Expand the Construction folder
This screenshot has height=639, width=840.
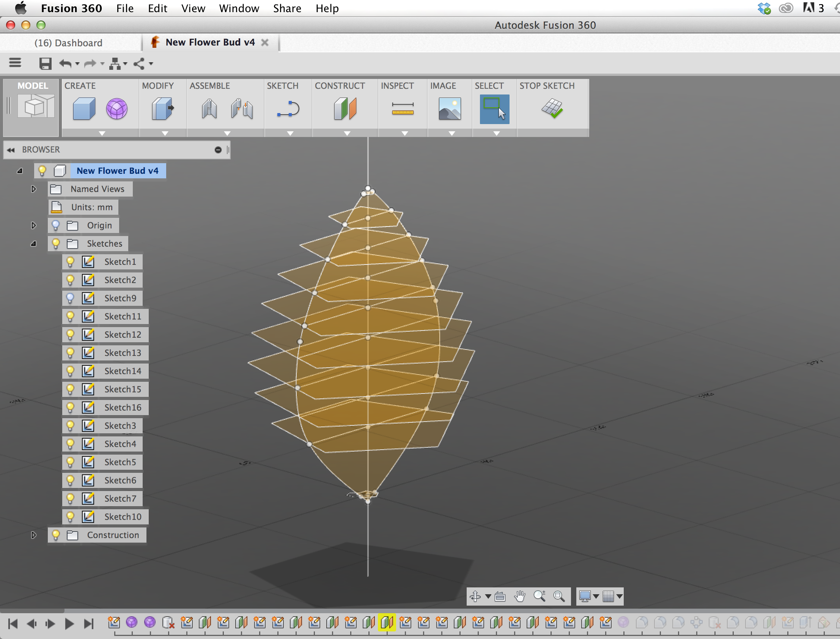tap(32, 535)
